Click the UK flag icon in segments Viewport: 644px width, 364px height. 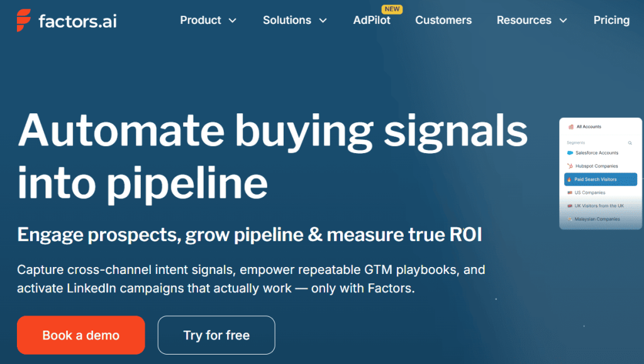tap(570, 206)
